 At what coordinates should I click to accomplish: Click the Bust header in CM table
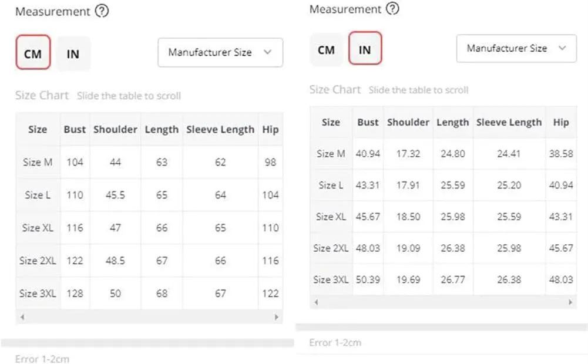pyautogui.click(x=75, y=130)
